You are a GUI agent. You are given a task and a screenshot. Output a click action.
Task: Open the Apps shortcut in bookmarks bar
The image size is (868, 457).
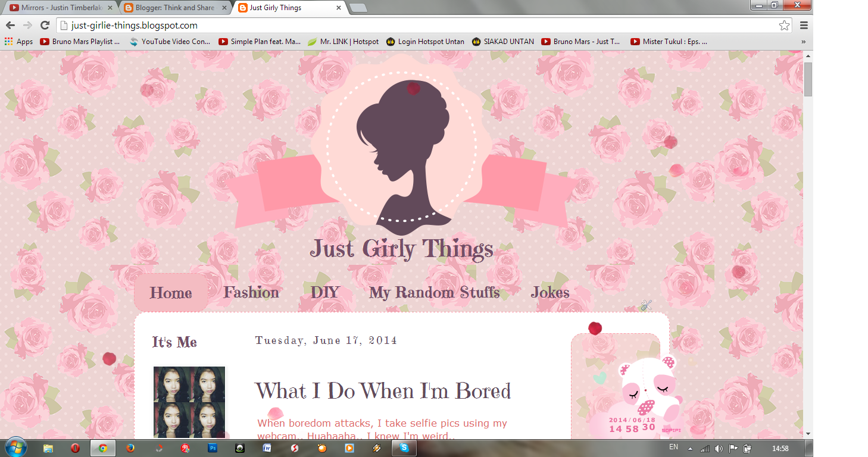pyautogui.click(x=18, y=42)
